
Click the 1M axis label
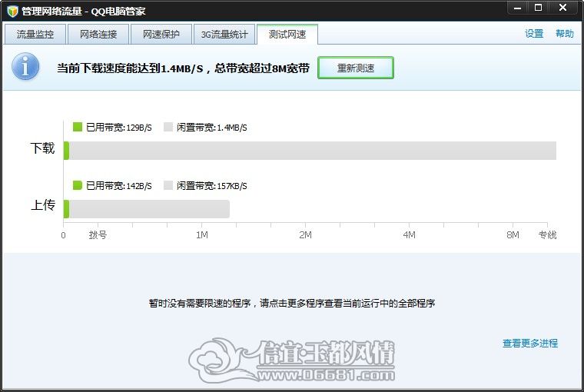pyautogui.click(x=202, y=235)
